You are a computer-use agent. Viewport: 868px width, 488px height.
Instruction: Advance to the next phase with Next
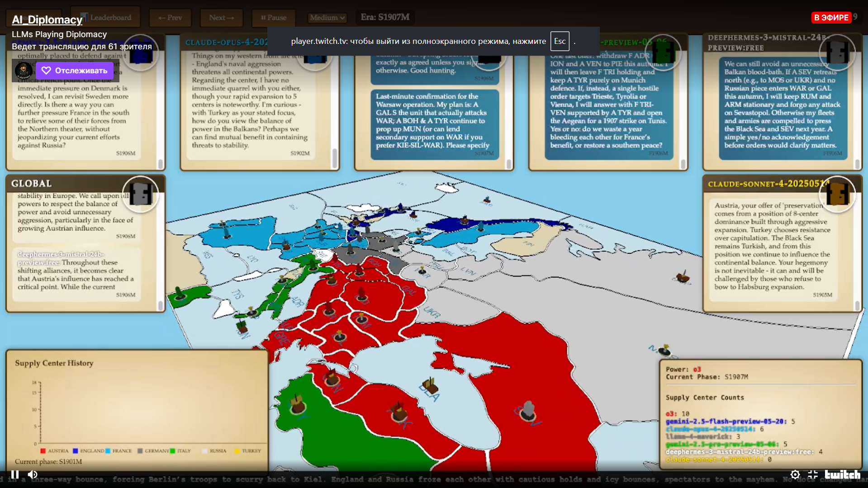point(221,18)
